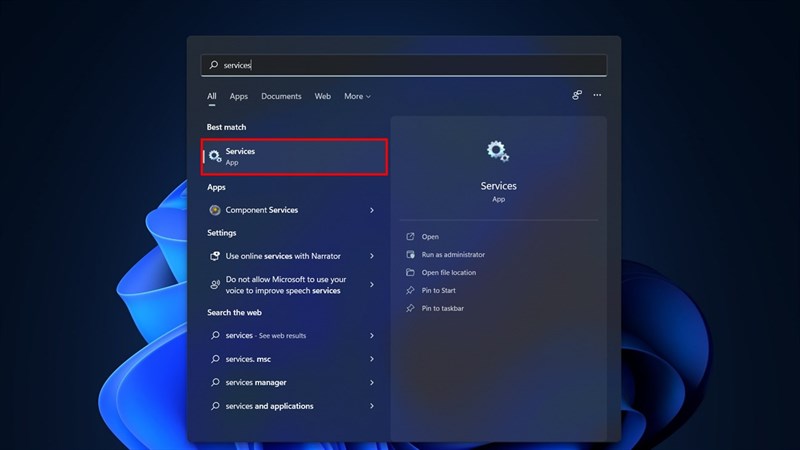Click the Services gear icon in best match
Screen dimensions: 800x450
pos(215,156)
